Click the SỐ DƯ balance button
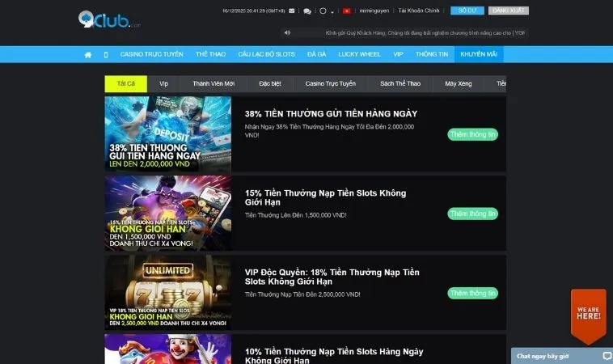 467,11
